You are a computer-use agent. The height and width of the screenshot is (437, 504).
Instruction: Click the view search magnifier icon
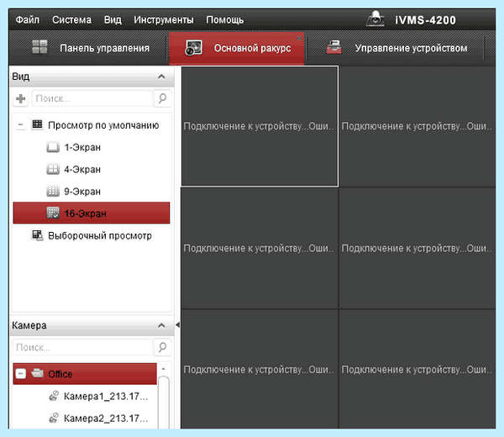tap(162, 98)
